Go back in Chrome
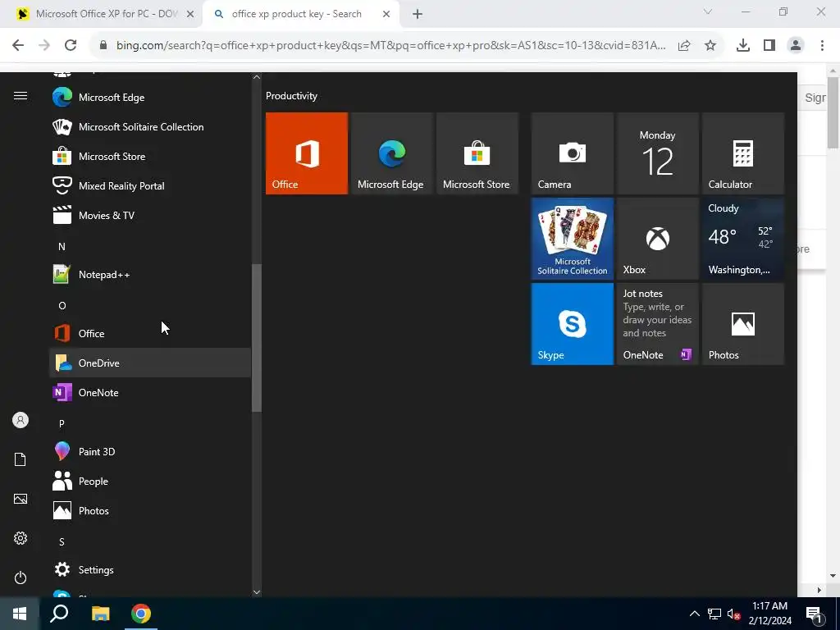 (18, 46)
